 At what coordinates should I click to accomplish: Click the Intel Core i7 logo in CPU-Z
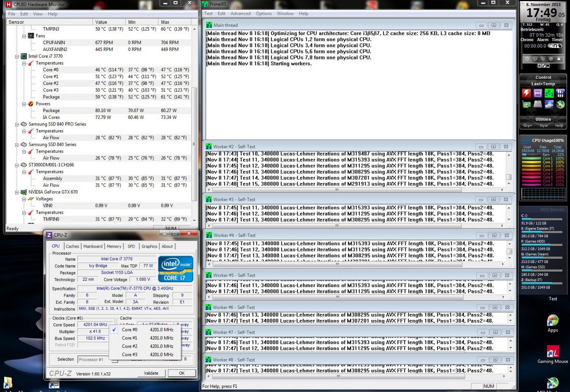click(x=176, y=269)
